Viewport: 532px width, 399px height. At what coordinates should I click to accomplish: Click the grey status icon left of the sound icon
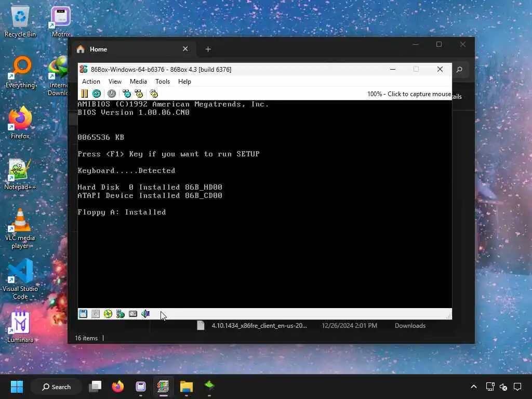(133, 314)
